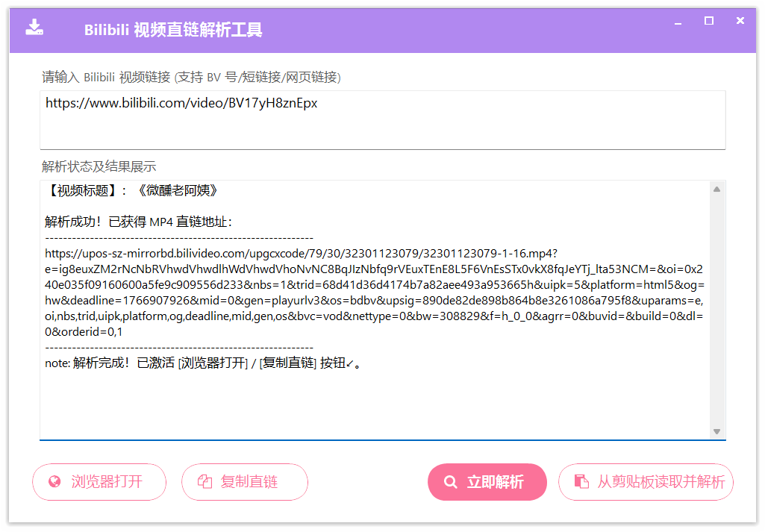The width and height of the screenshot is (765, 532).
Task: Minimize the Bilibili parser window
Action: pos(678,22)
